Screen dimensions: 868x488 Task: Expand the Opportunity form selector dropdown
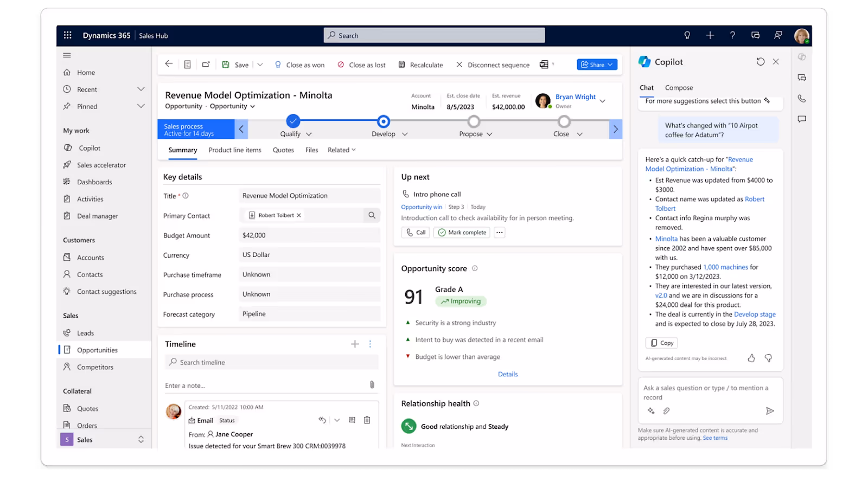(233, 106)
